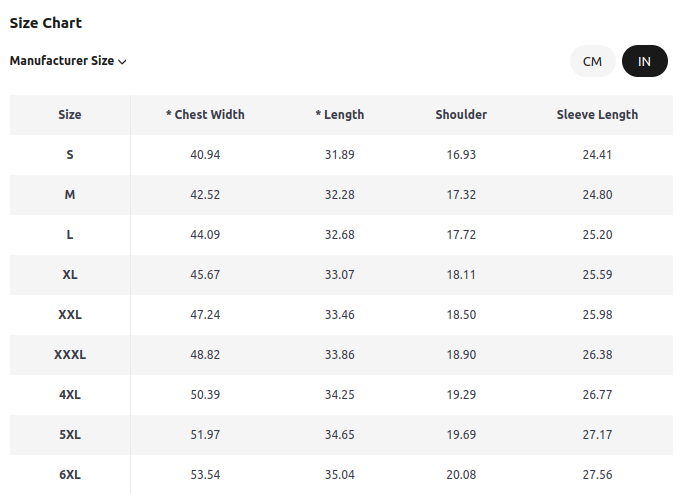The height and width of the screenshot is (494, 683).
Task: Click the Chest Width column header
Action: click(x=205, y=115)
